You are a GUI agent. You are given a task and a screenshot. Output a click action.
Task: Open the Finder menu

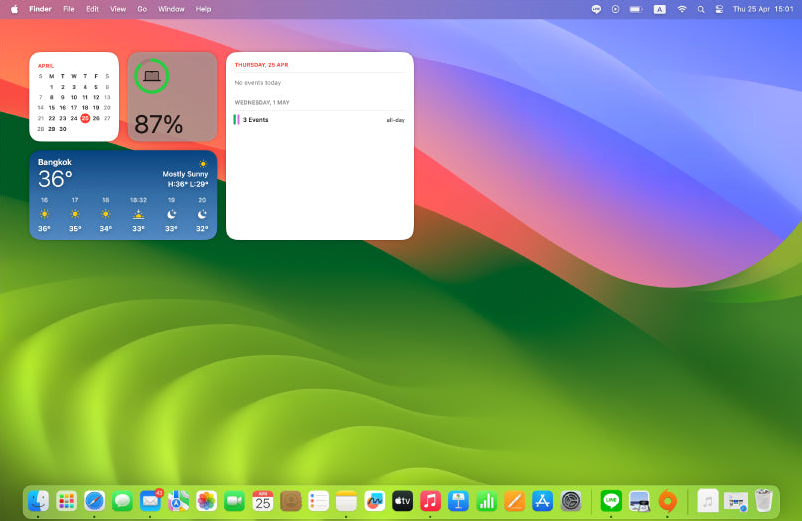pyautogui.click(x=40, y=9)
